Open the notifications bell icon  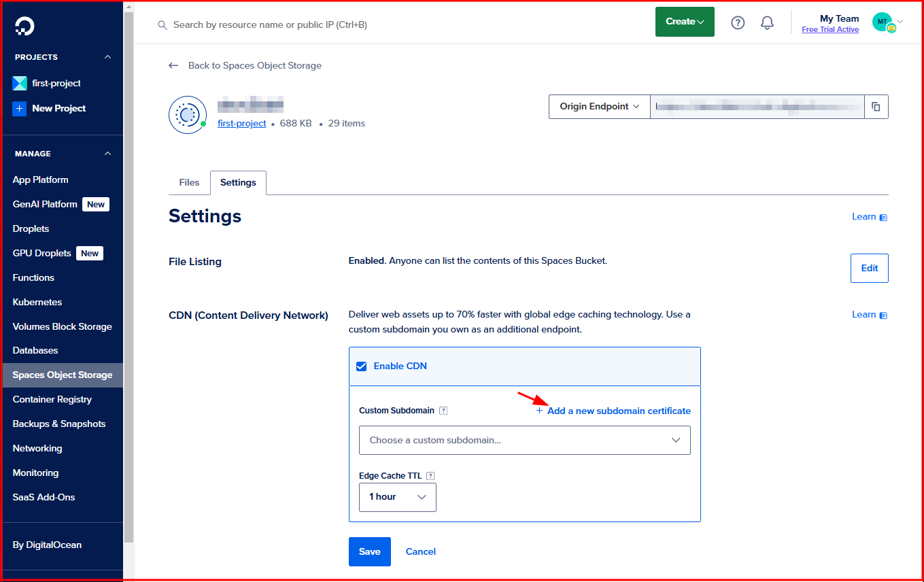coord(767,22)
